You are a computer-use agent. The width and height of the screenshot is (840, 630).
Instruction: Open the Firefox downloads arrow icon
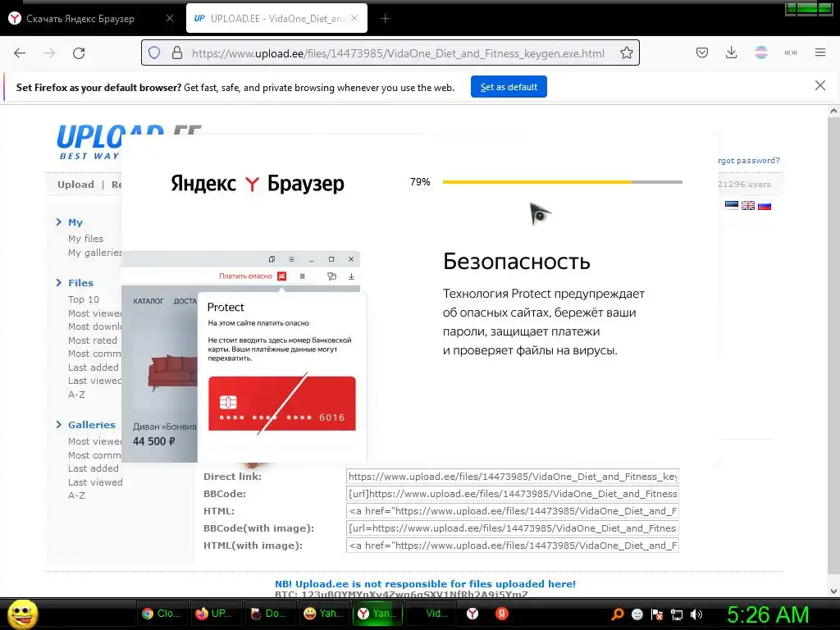[x=731, y=52]
